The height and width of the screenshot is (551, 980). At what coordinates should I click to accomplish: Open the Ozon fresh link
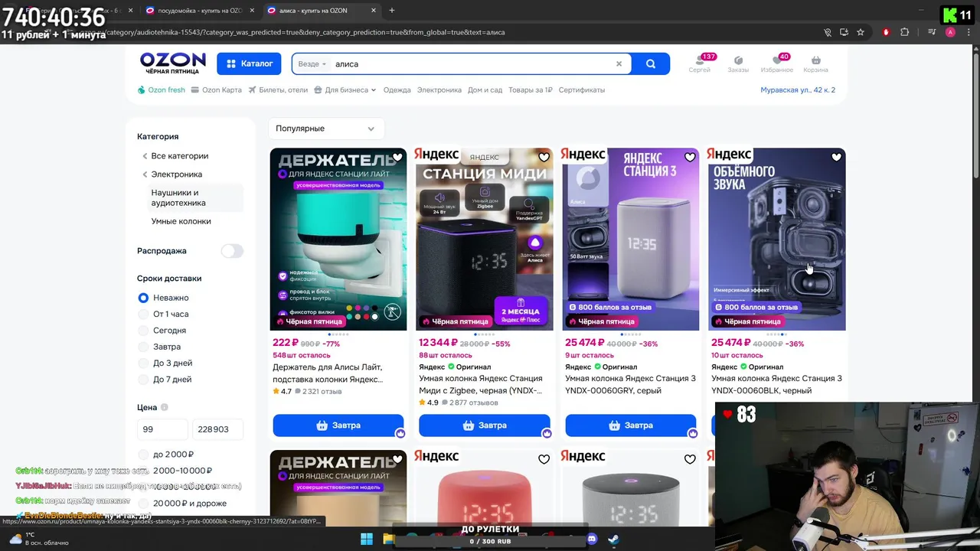[162, 90]
